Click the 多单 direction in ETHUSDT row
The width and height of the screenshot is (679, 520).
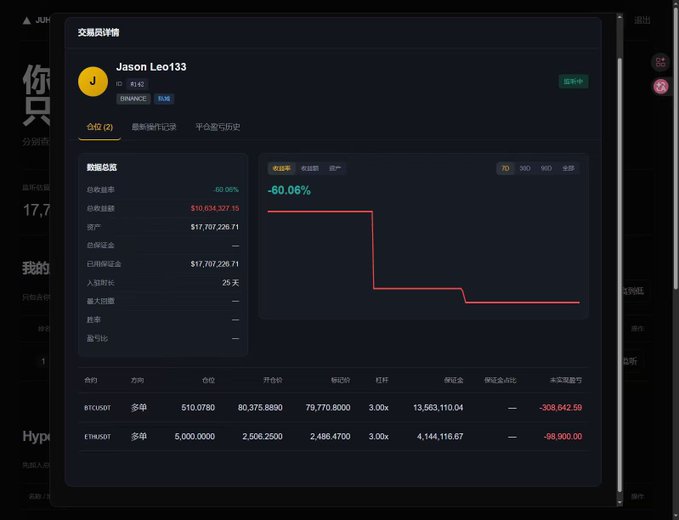coord(139,436)
